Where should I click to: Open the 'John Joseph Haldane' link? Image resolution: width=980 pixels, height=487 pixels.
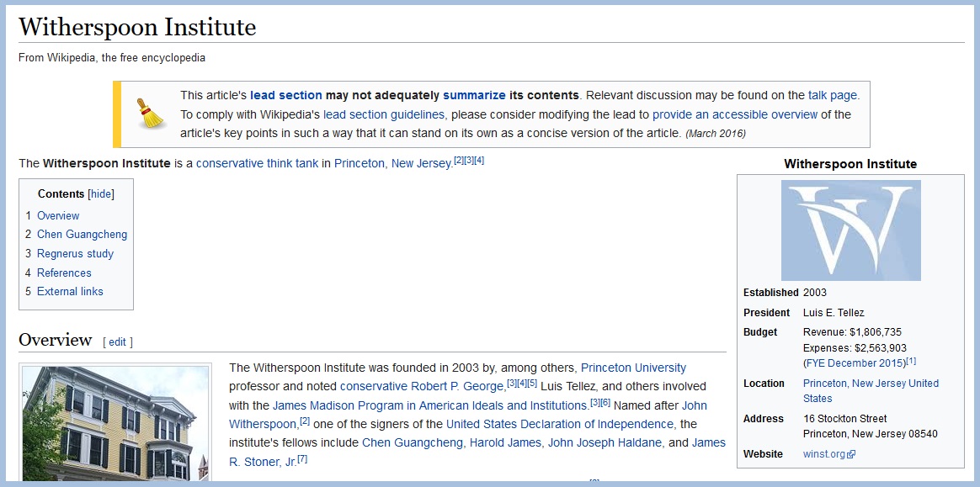[604, 443]
